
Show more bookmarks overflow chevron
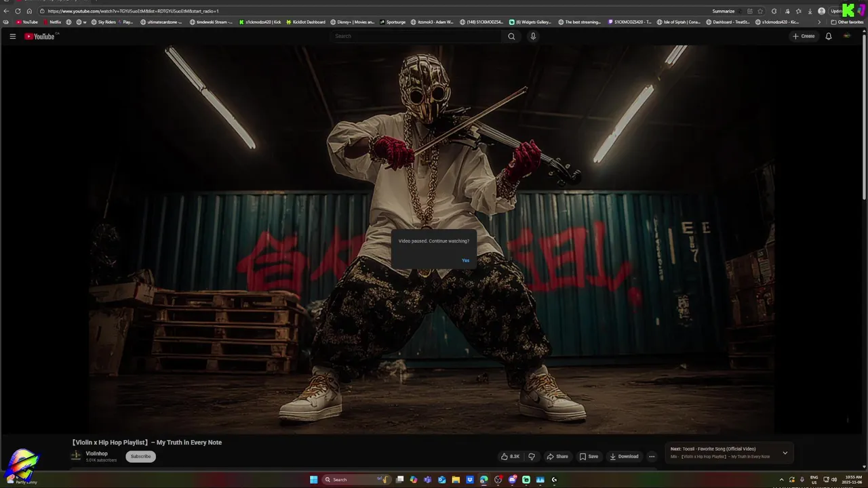point(819,22)
